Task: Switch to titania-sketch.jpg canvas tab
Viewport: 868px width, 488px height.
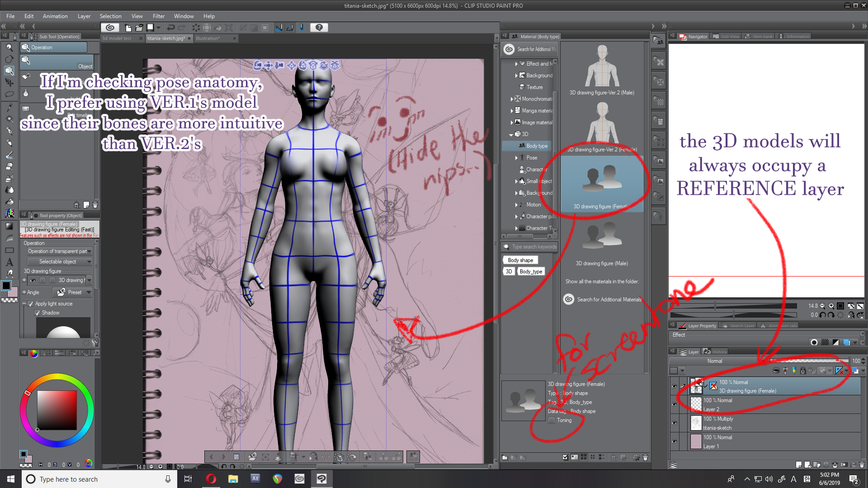Action: tap(167, 38)
